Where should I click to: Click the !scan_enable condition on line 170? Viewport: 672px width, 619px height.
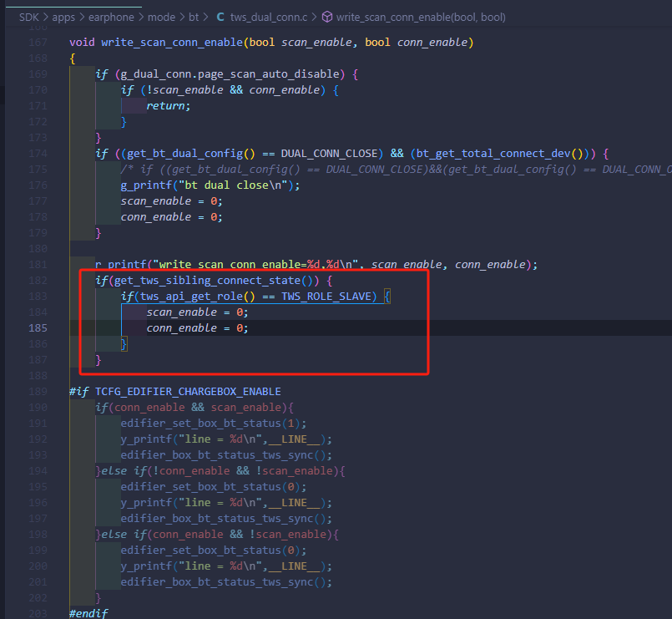click(184, 90)
